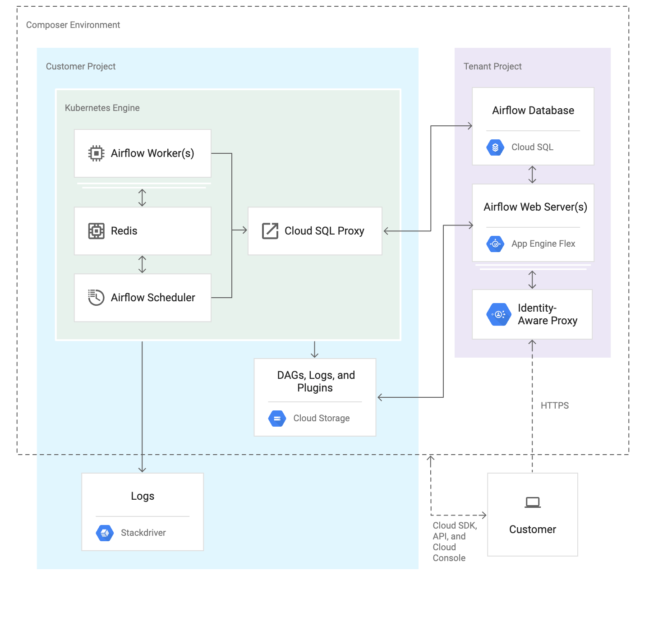Select the Airflow Web Server(s) box
The width and height of the screenshot is (672, 626).
coord(535,207)
